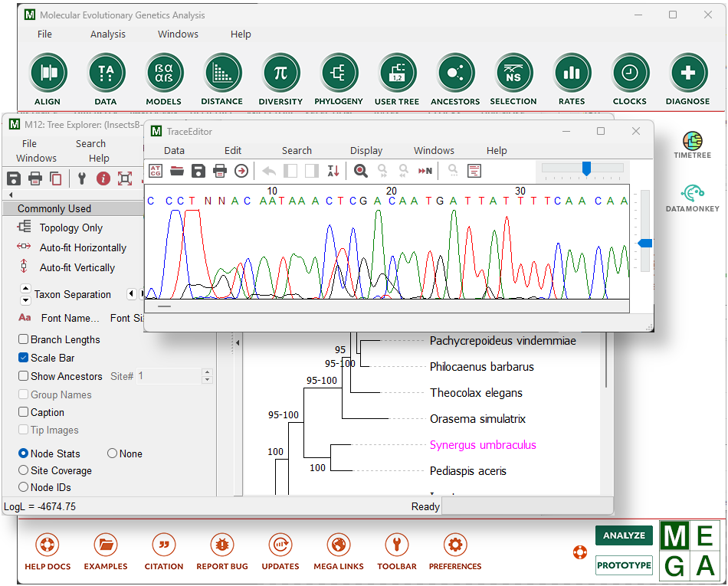Click fit-to-window icon in Tree Explorer
The height and width of the screenshot is (586, 728).
tap(125, 178)
